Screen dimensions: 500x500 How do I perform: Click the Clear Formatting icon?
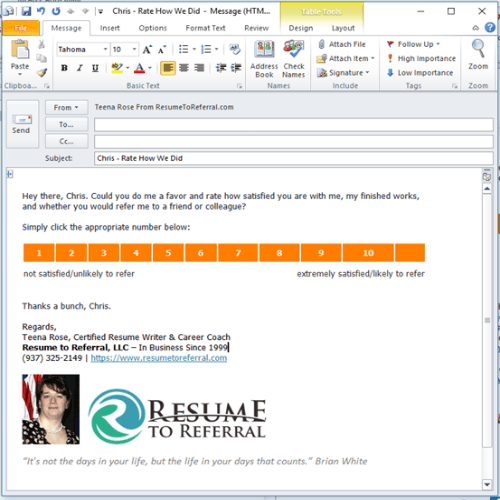[235, 49]
